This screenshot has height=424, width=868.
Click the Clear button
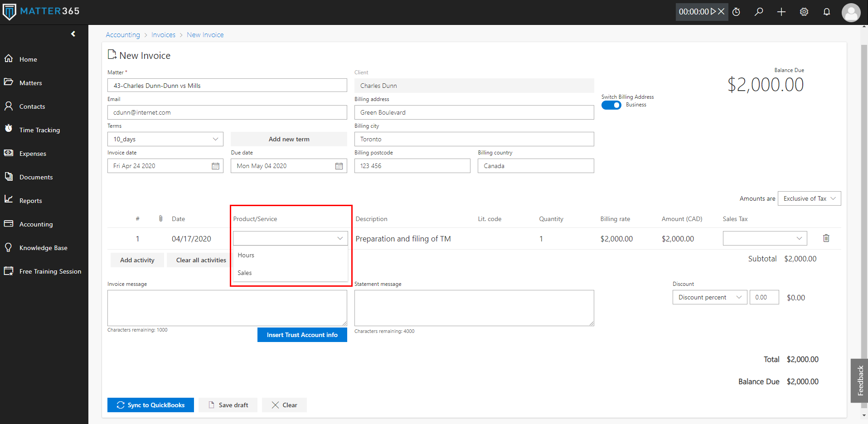[x=284, y=405]
